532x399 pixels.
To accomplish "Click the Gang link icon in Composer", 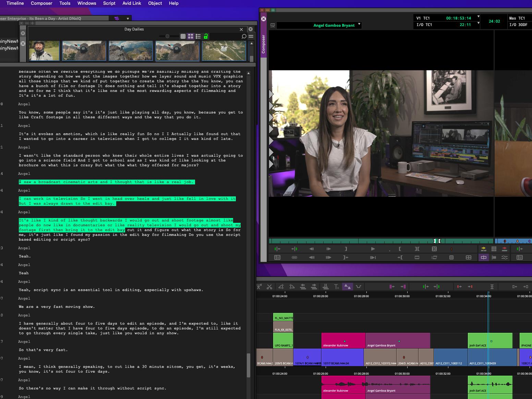I will tap(294, 257).
